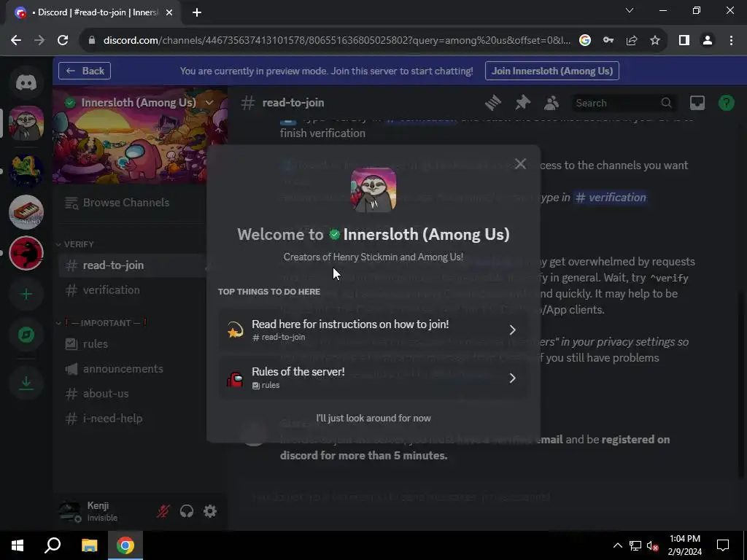Click Join Innersloth (Among Us) button
This screenshot has width=747, height=560.
pyautogui.click(x=552, y=71)
